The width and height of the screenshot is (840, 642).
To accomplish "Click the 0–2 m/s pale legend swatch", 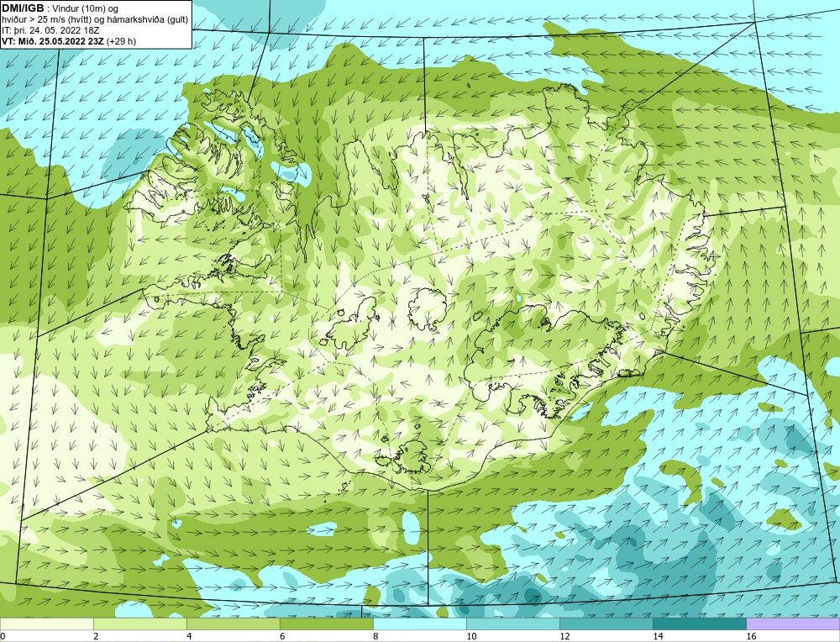I will 46,624.
